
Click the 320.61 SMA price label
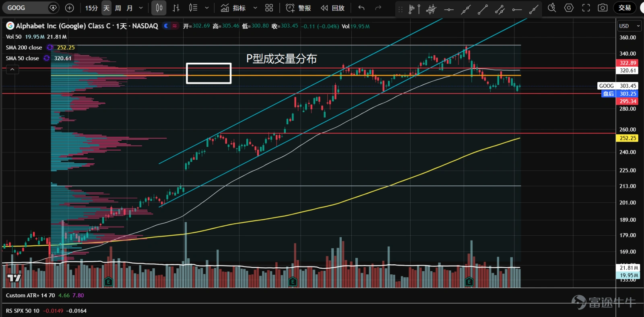tap(627, 70)
